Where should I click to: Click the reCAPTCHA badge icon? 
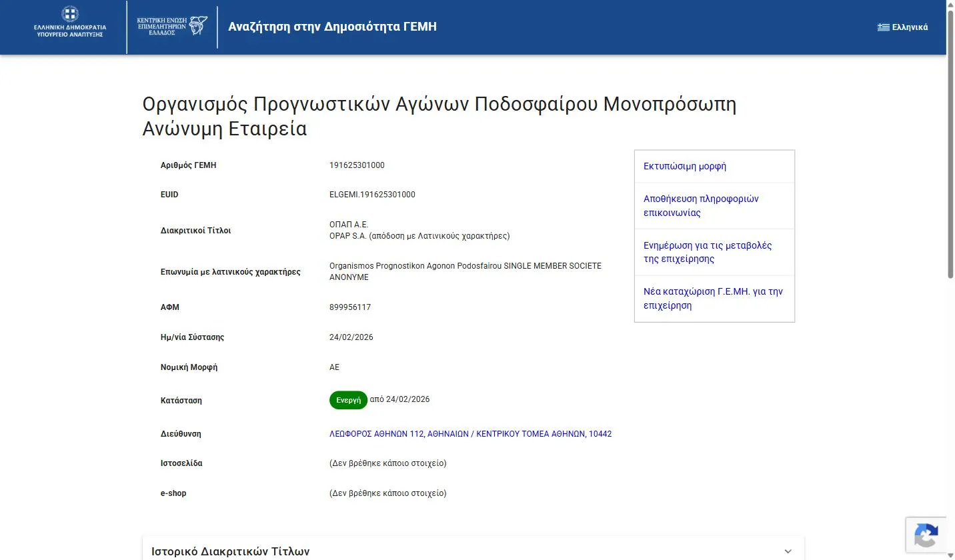click(926, 535)
